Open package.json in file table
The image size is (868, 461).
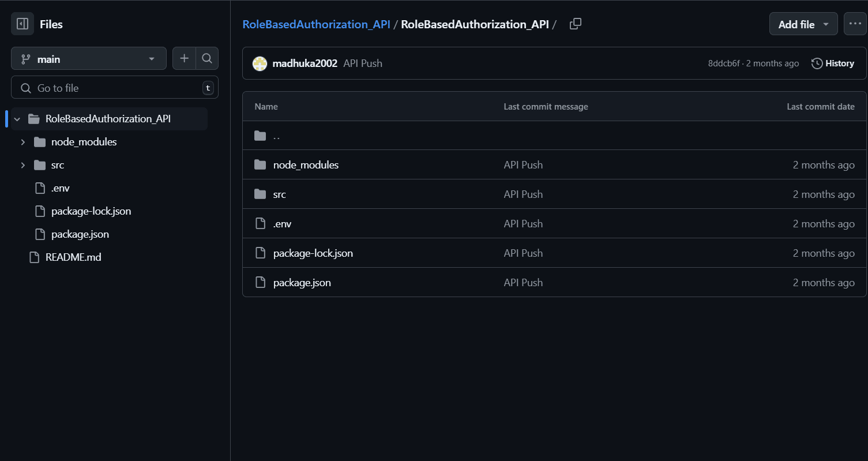(302, 283)
